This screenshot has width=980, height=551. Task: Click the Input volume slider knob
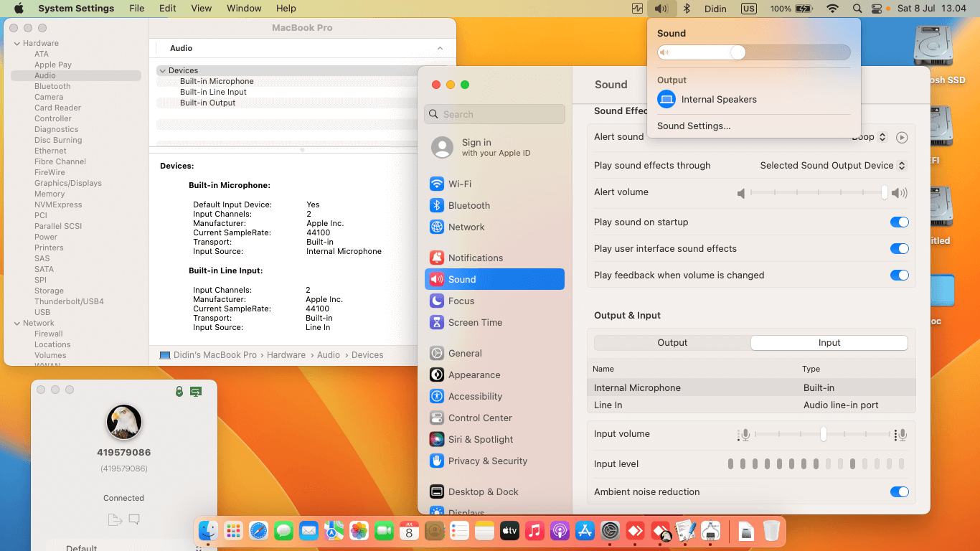824,434
